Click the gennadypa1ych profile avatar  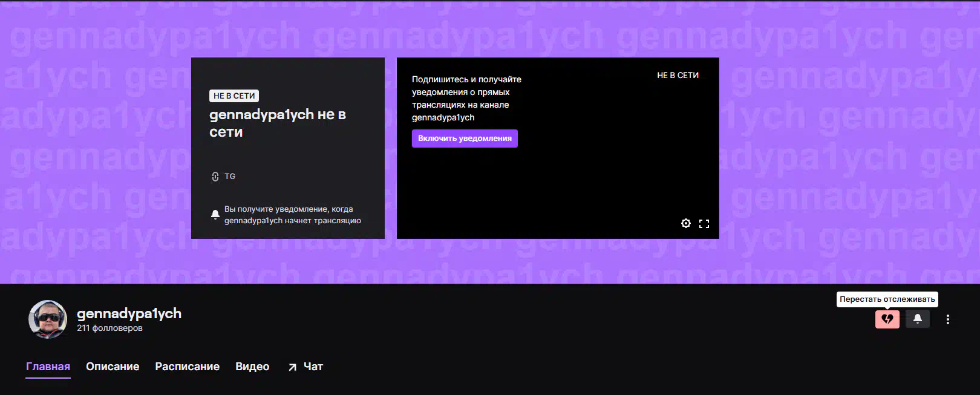[48, 319]
